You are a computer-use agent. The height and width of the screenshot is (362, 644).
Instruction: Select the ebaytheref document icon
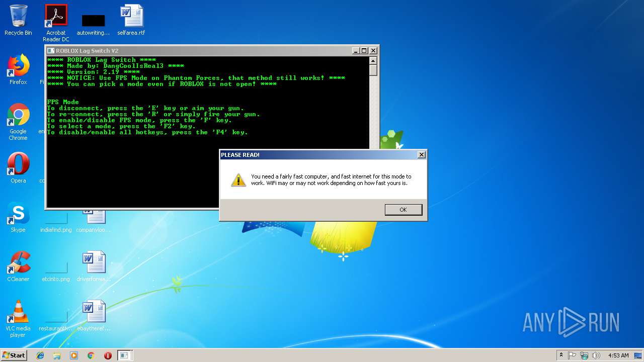coord(94,316)
